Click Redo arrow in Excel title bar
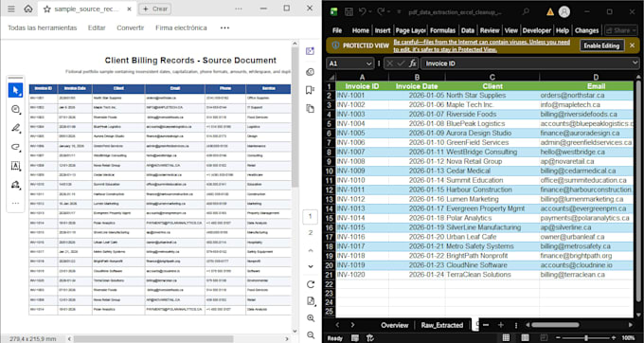Viewport: 644px width, 343px height. [381, 12]
